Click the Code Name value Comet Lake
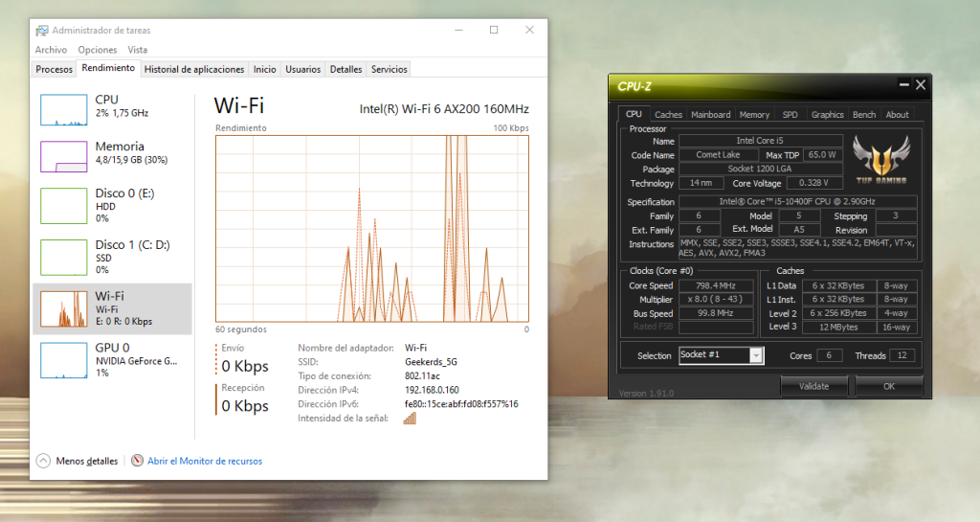The width and height of the screenshot is (980, 522). (718, 155)
